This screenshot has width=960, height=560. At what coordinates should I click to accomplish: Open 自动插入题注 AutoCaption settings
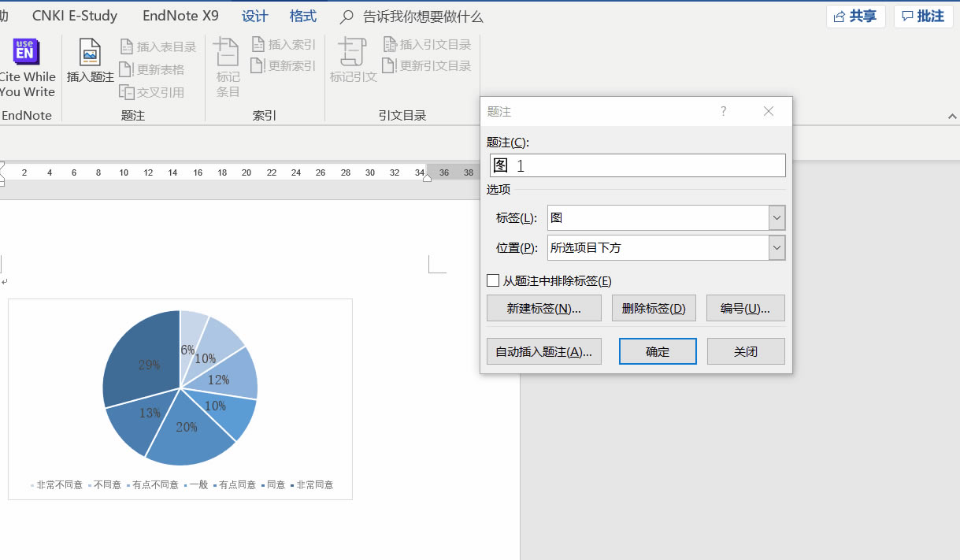(543, 350)
